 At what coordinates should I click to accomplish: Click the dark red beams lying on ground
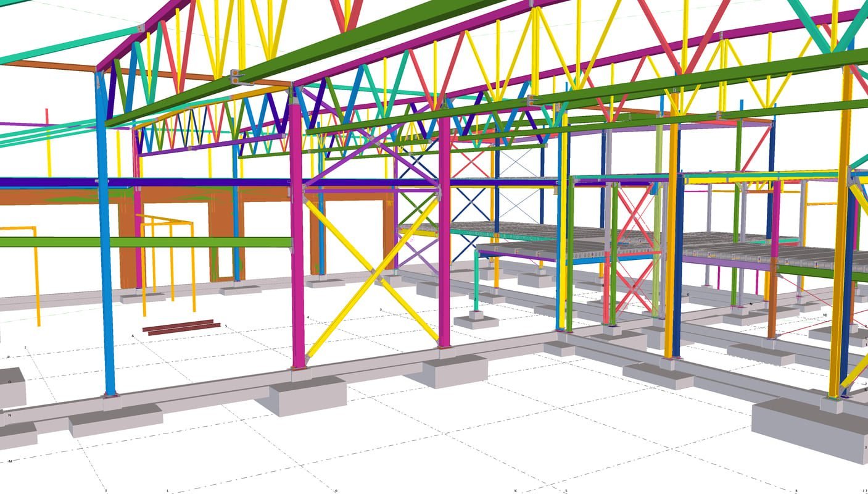(181, 327)
